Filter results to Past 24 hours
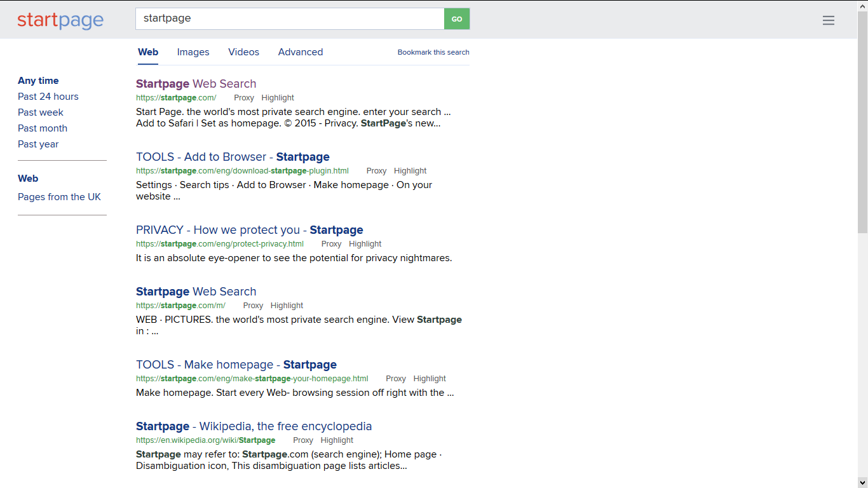The width and height of the screenshot is (868, 488). 48,97
